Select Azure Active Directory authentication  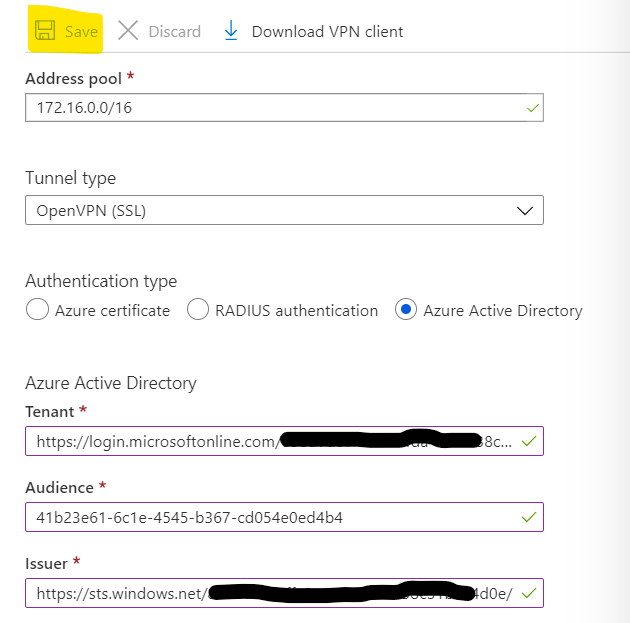point(407,310)
